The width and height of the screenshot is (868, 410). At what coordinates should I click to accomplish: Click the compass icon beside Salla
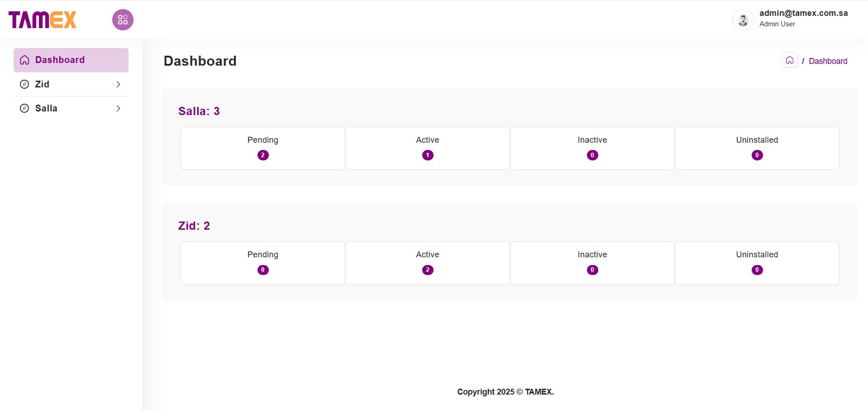24,108
